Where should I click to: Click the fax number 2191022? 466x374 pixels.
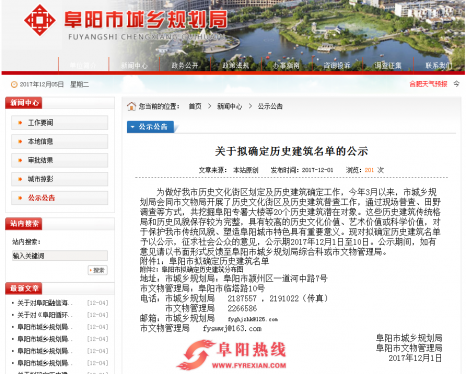click(x=284, y=298)
